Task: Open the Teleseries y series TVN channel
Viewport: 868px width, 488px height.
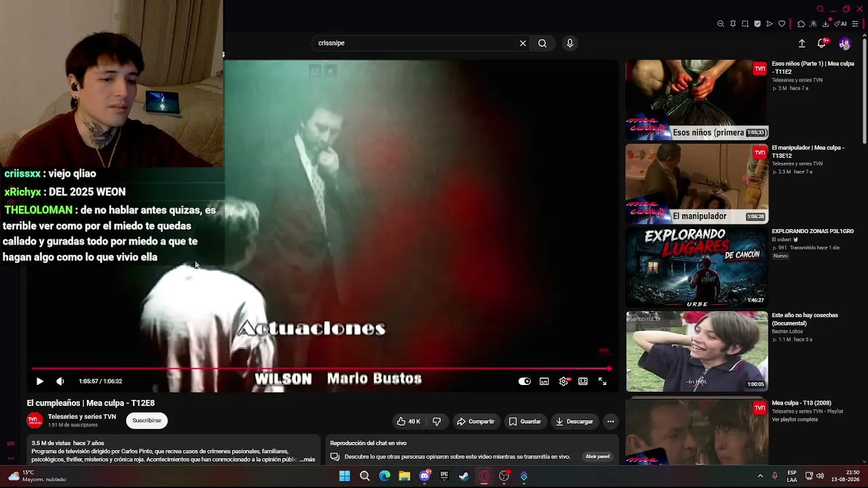Action: click(82, 417)
